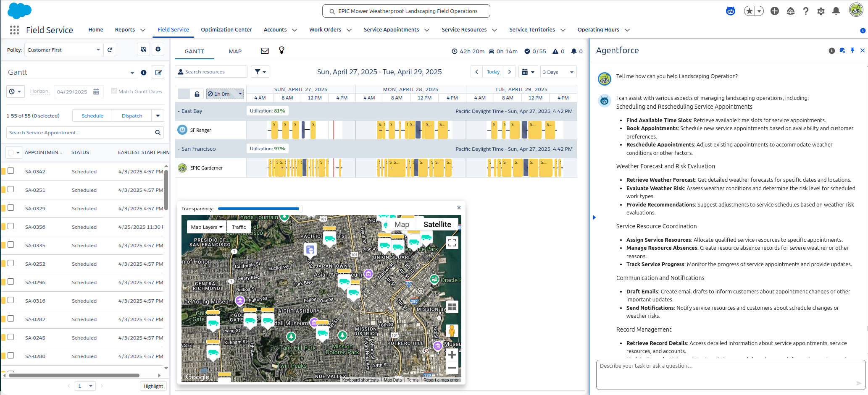Open the 3 Days range dropdown
The image size is (868, 395).
[x=558, y=72]
